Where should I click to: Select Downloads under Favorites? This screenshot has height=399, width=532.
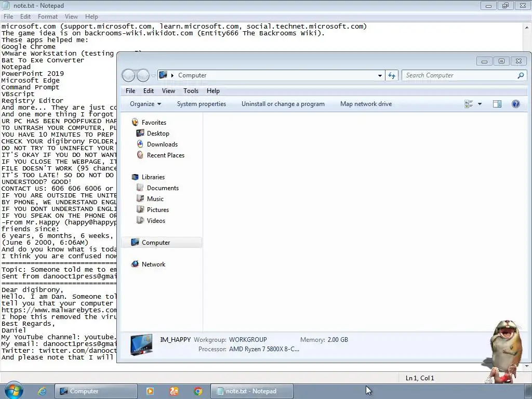point(162,144)
